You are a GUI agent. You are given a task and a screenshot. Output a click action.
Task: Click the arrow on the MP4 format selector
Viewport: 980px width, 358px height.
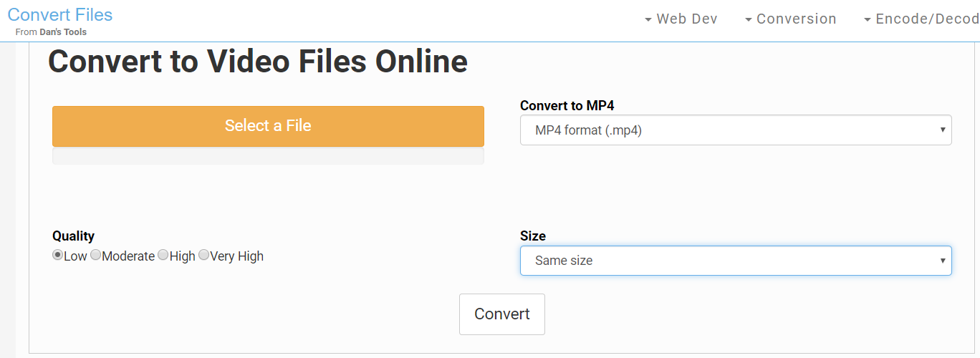pos(943,130)
